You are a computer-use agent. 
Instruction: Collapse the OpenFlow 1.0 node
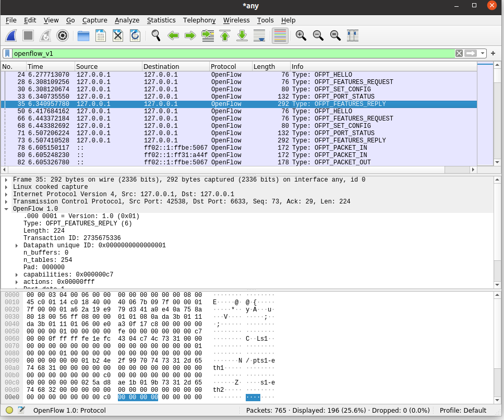[6, 209]
